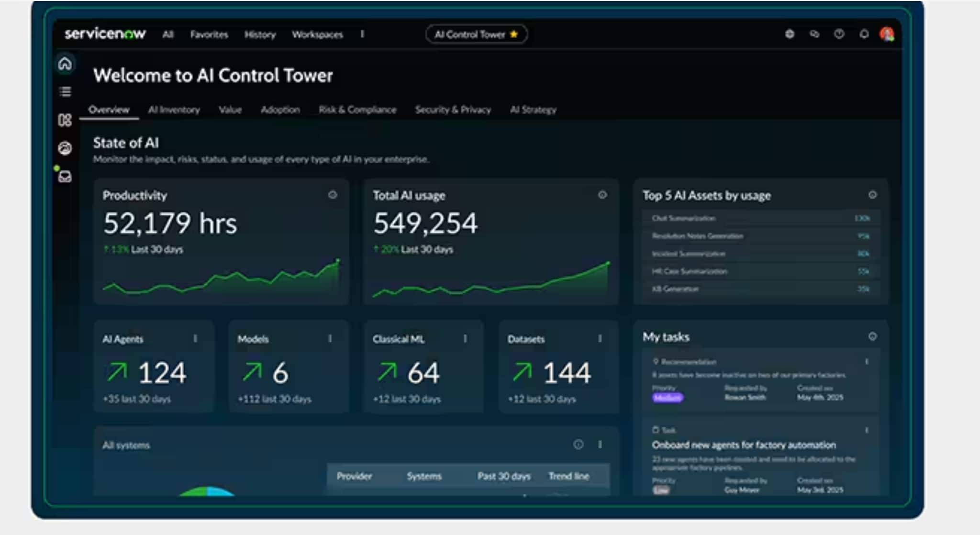This screenshot has width=980, height=535.
Task: Open the dashboards grid icon in sidebar
Action: (x=65, y=120)
